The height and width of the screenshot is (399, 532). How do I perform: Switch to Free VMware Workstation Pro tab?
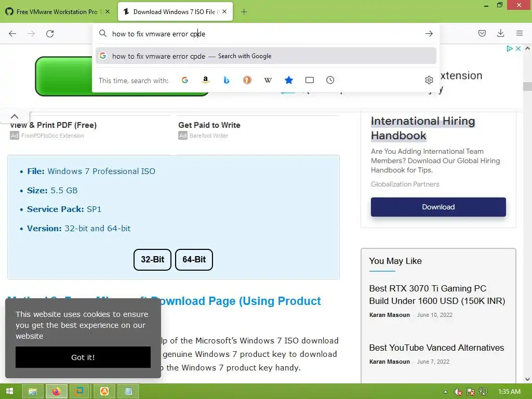(58, 11)
